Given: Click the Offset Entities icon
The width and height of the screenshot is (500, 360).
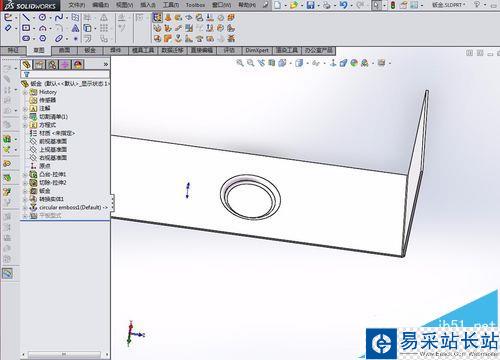Looking at the screenshot, I should point(88,39).
